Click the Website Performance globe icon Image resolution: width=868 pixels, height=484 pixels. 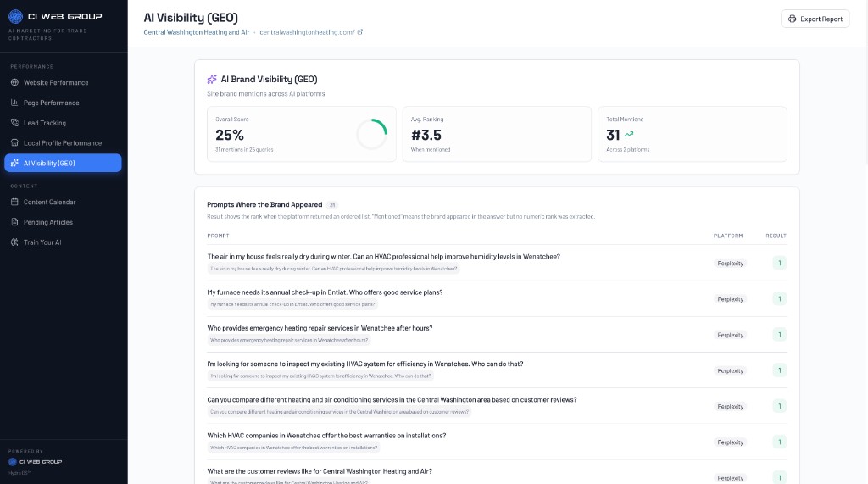14,82
